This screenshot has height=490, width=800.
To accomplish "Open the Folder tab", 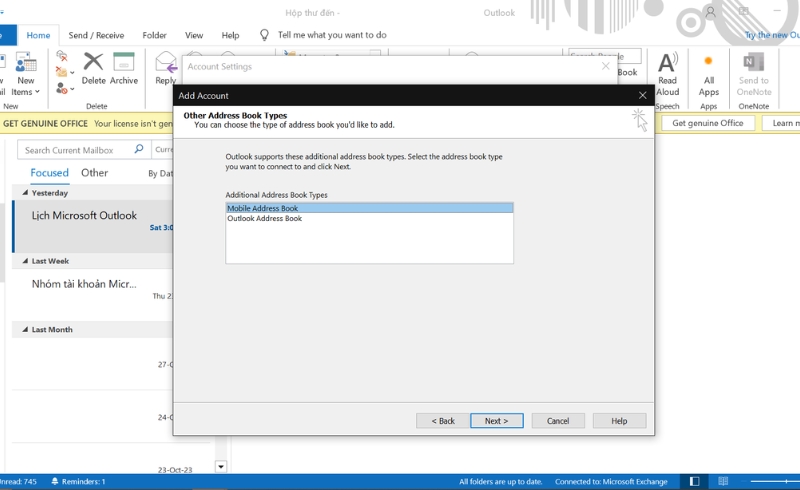I will tap(154, 35).
